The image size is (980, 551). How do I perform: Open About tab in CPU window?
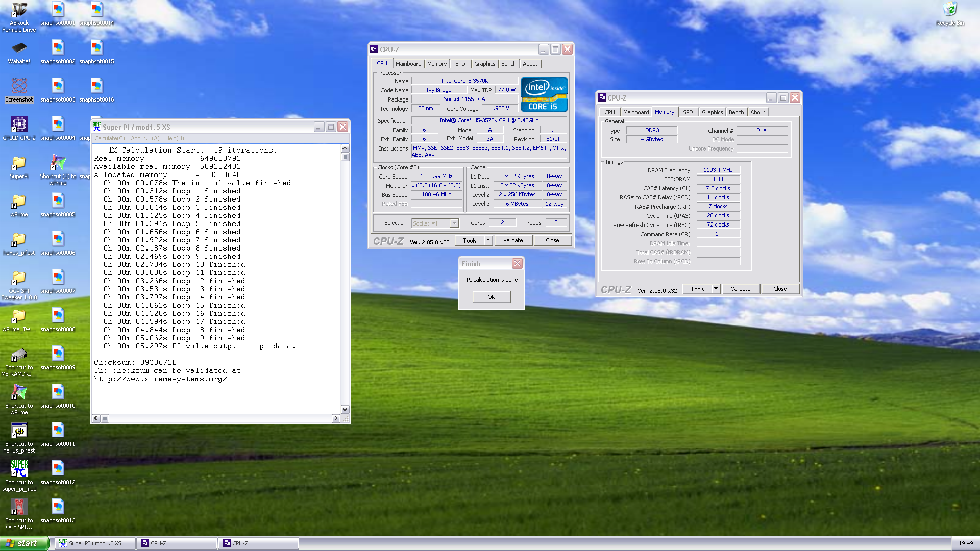click(x=530, y=64)
